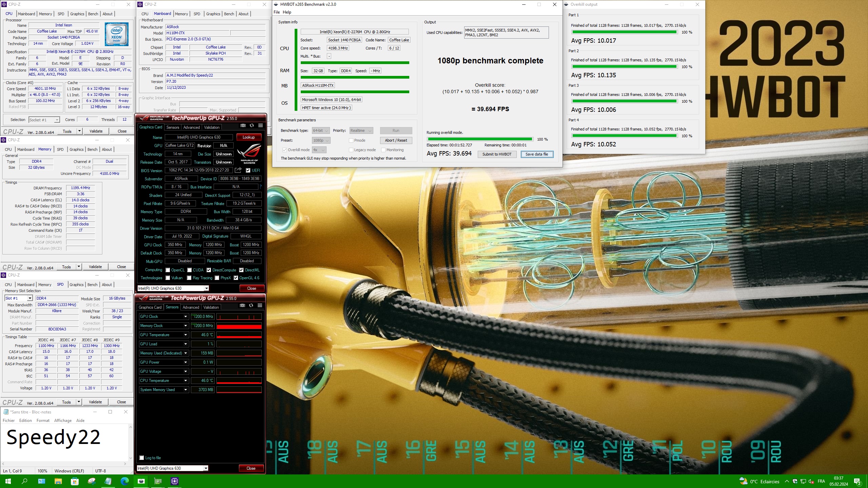
Task: Open the Graphics tab in CPU-Z Mainboard window
Action: 213,14
